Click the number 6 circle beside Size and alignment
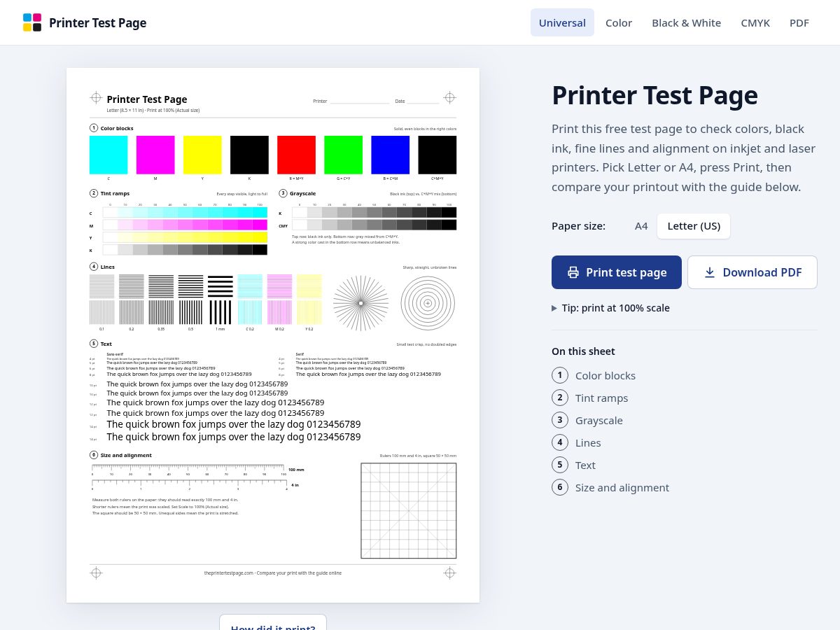Screen dimensions: 840x630 560,487
